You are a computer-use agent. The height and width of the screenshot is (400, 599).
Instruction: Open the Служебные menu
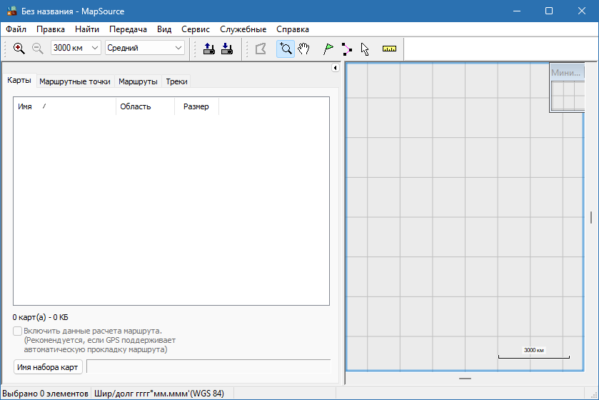tap(243, 29)
